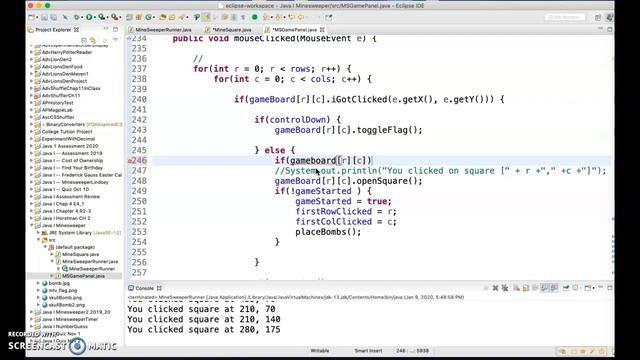The width and height of the screenshot is (640, 360).
Task: Select Java I MinesweeperTimer project
Action: click(x=69, y=319)
